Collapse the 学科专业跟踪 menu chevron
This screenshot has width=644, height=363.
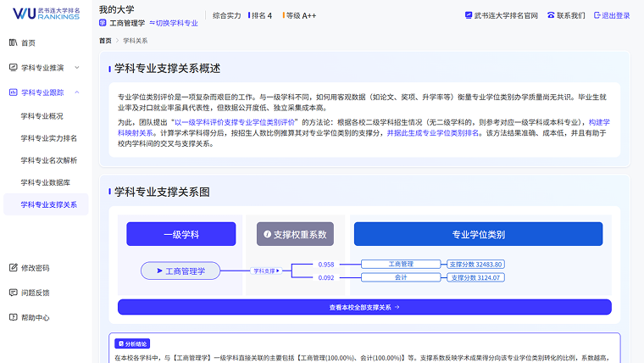(x=77, y=92)
